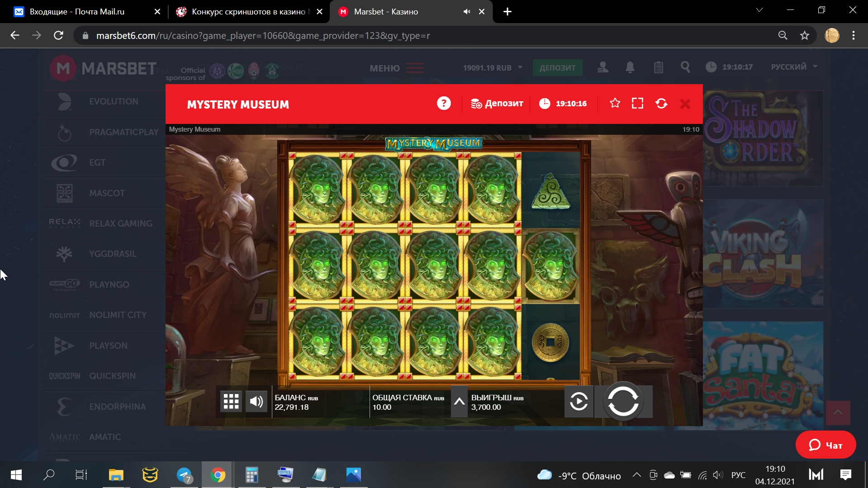Open the bet slip clipboard icon
The image size is (868, 488).
coord(658,67)
